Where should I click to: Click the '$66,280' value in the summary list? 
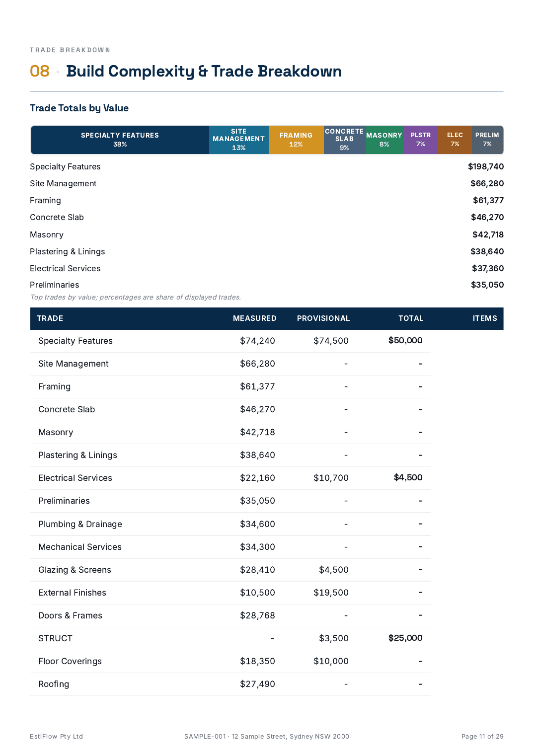click(x=487, y=184)
